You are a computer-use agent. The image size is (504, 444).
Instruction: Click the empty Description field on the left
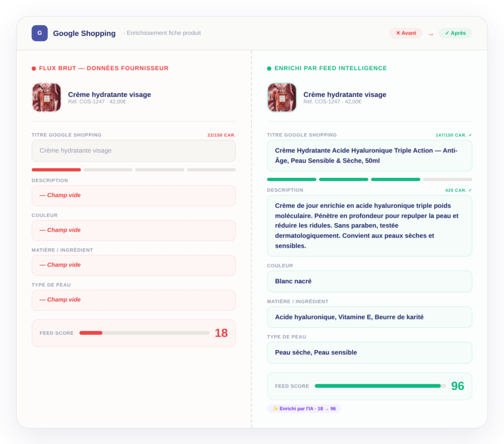tap(133, 196)
